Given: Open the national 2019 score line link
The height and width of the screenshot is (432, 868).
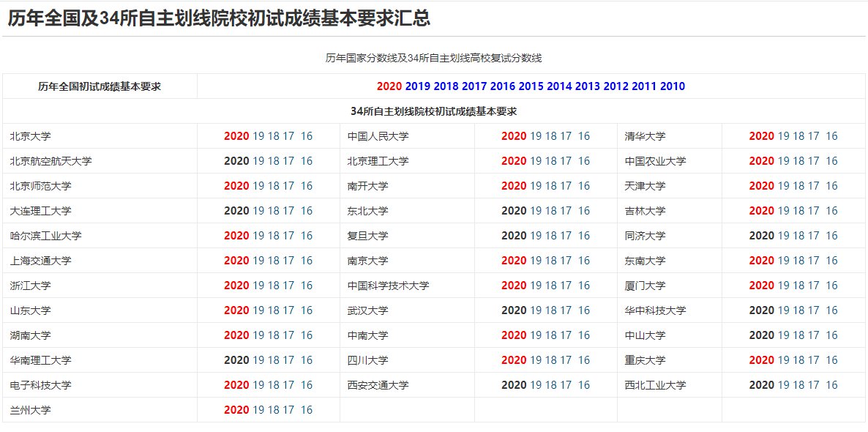Looking at the screenshot, I should [x=417, y=86].
